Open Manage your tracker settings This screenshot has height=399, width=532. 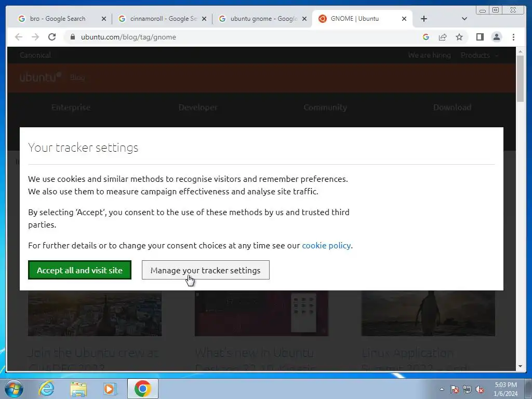pos(206,270)
